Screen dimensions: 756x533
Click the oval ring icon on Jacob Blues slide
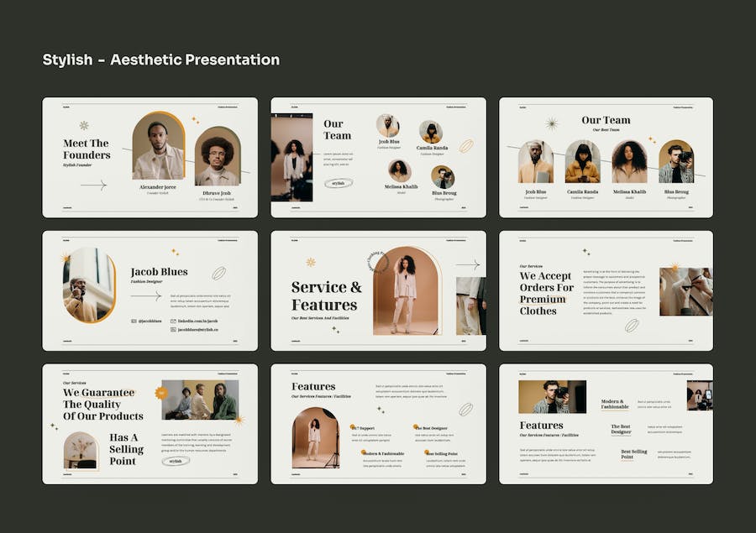pyautogui.click(x=219, y=273)
